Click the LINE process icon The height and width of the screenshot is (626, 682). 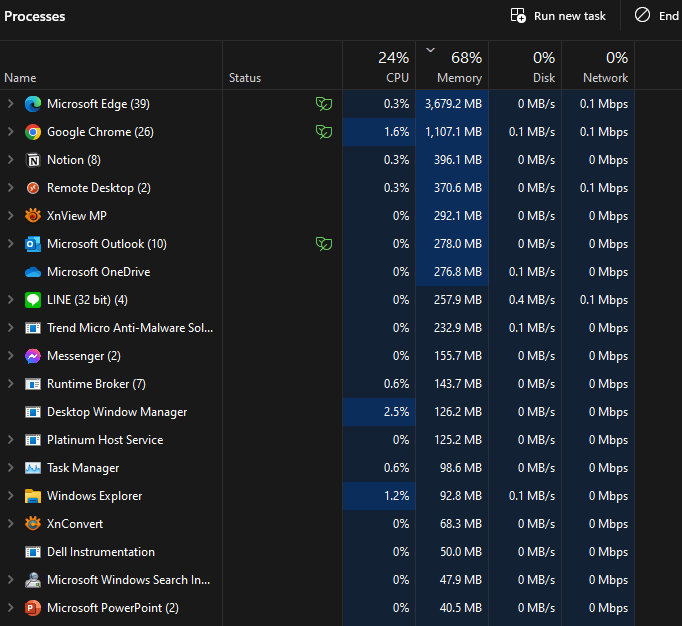(33, 300)
